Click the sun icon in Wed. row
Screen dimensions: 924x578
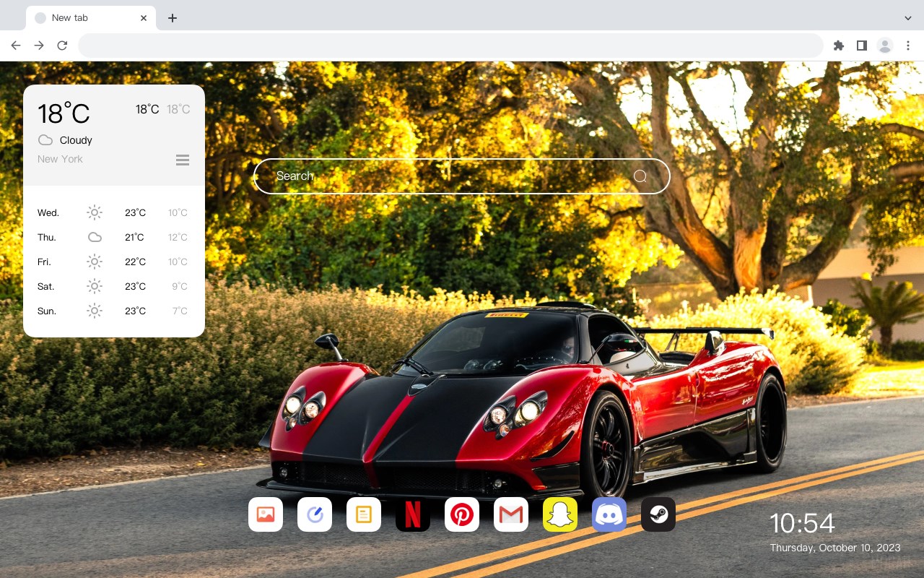point(95,212)
